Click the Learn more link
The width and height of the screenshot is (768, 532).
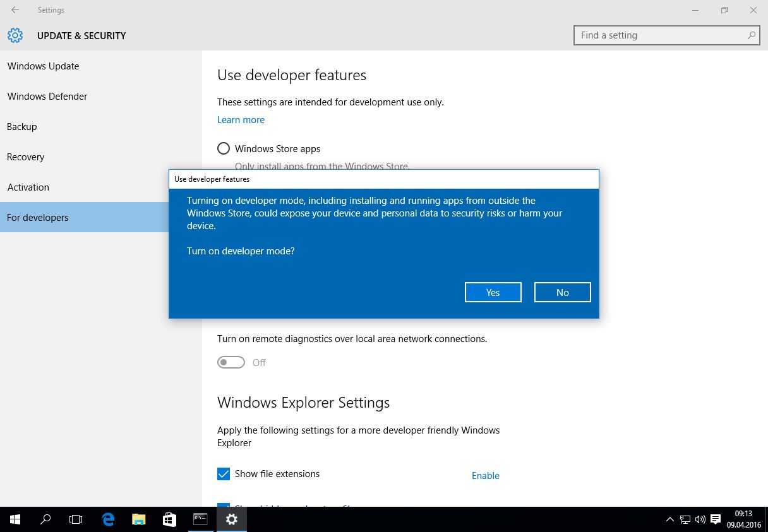coord(241,120)
